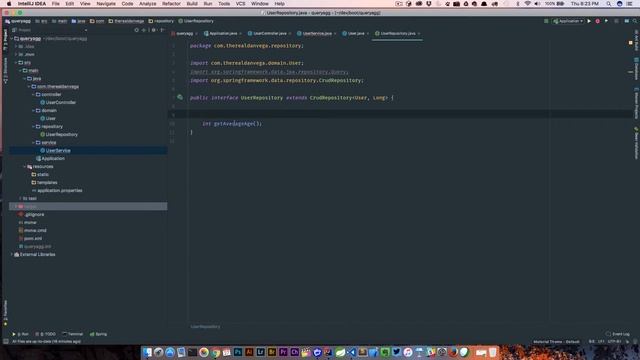Toggle the Database tool window on the right stripe
Image resolution: width=640 pixels, height=360 pixels.
coord(636,68)
